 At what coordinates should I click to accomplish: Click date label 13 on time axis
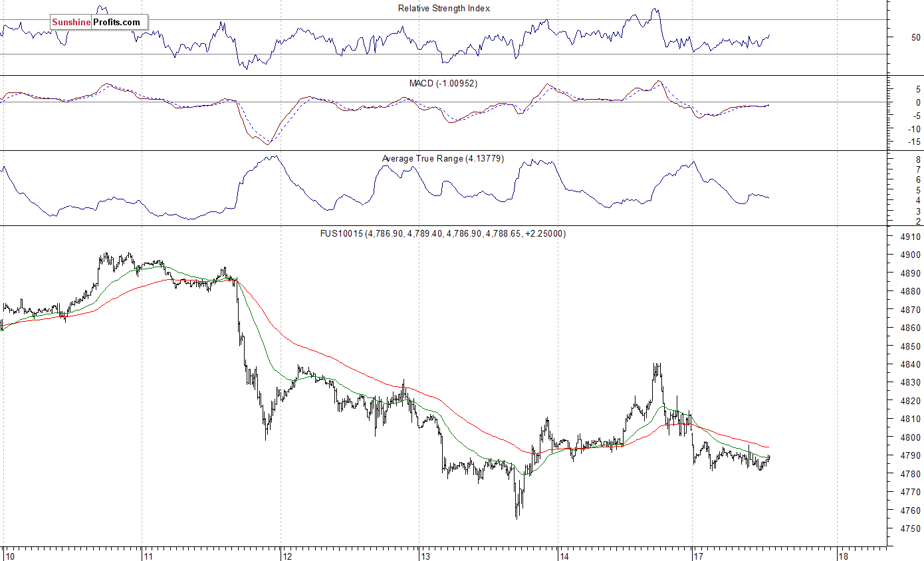click(426, 556)
